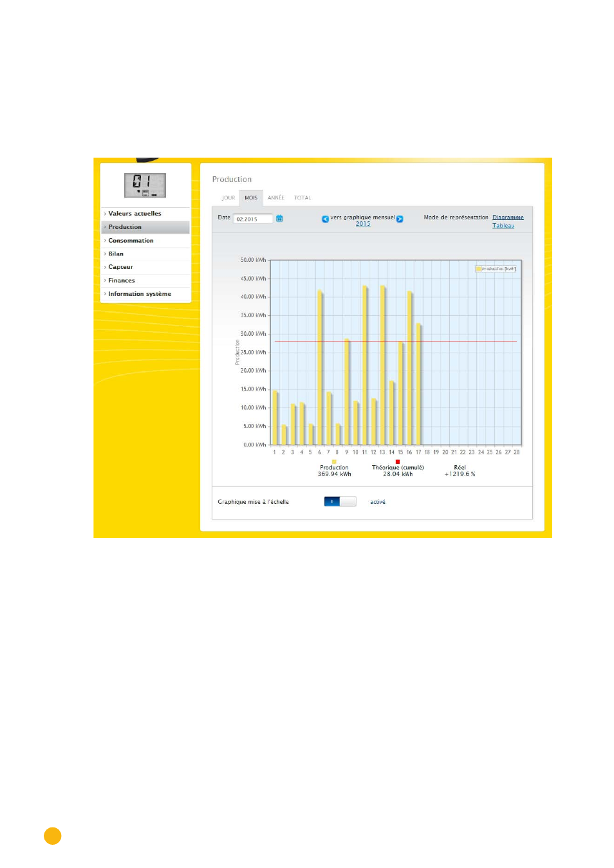Screen dimensions: 614x868
Task: Click the +1219.6 % real value
Action: coord(460,474)
